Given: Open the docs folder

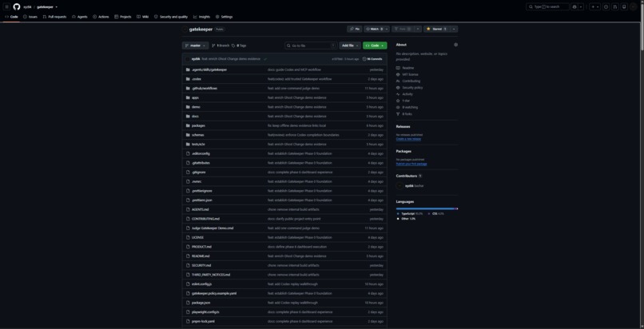Looking at the screenshot, I should point(195,116).
